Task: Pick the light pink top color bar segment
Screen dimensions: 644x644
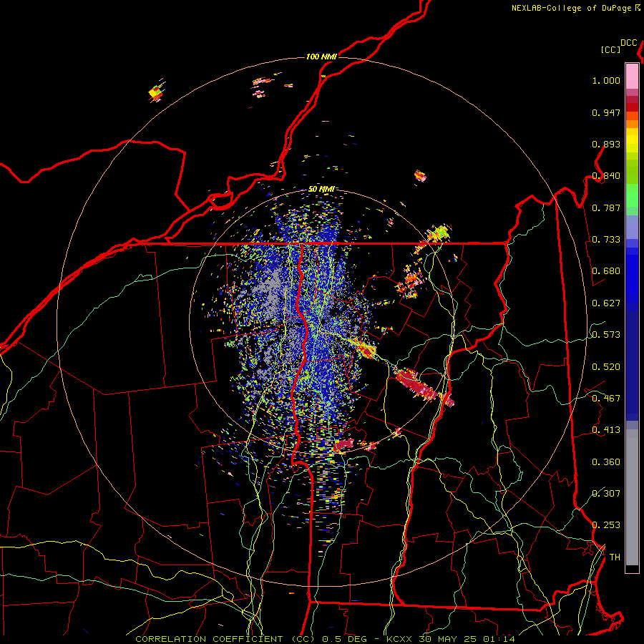Action: coord(632,76)
